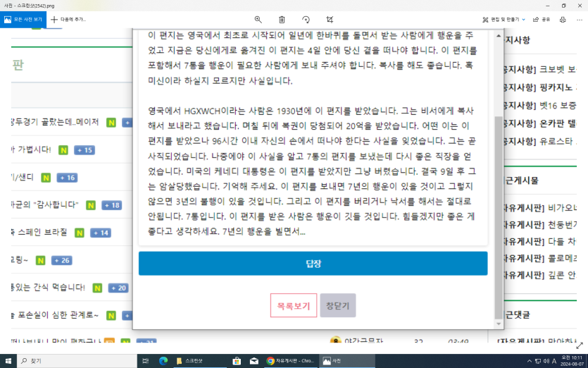
Task: Open the notice 온카판 텔
Action: coord(540,123)
